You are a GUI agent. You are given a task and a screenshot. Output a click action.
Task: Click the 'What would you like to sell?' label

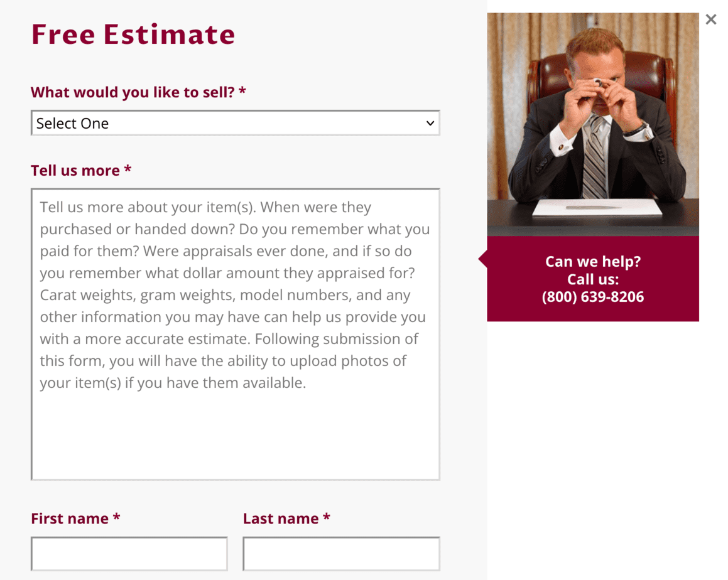point(138,92)
